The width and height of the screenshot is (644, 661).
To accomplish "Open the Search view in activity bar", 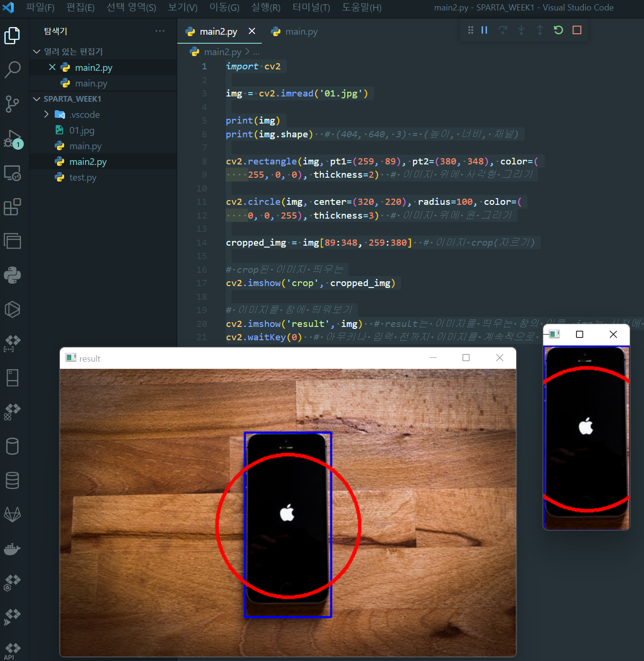I will click(12, 69).
